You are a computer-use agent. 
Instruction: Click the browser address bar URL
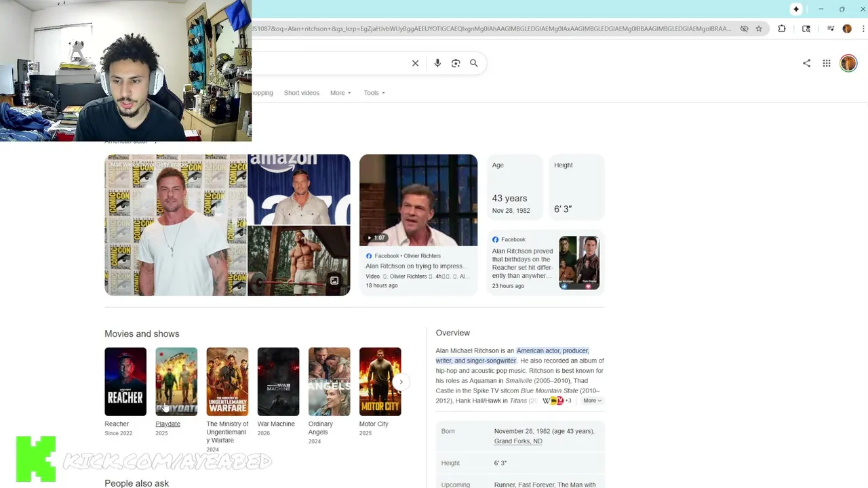[492, 28]
